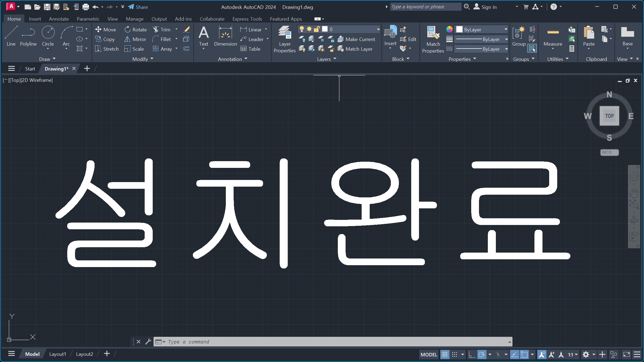644x362 pixels.
Task: Toggle snap mode in status bar
Action: pos(455,354)
